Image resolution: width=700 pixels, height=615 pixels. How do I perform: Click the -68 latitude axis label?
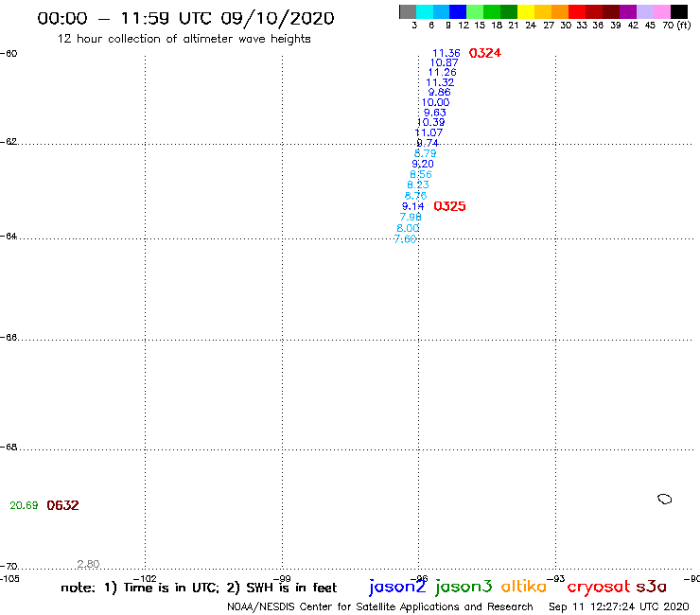[x=9, y=448]
